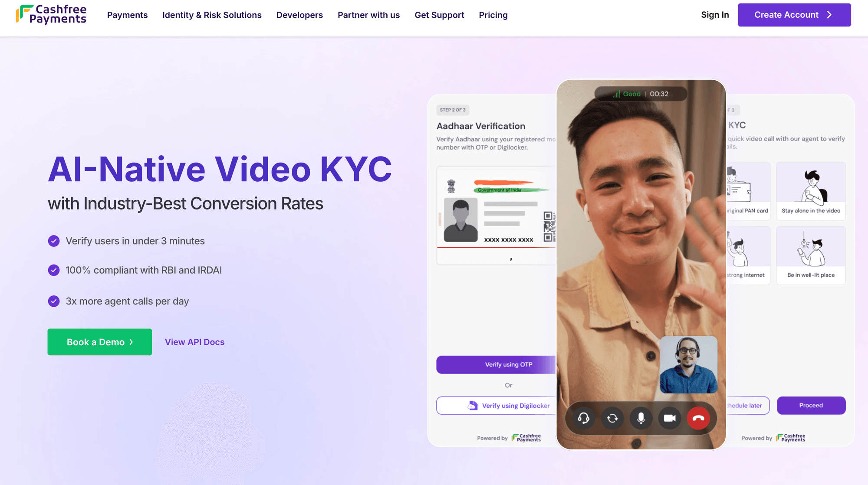Image resolution: width=868 pixels, height=485 pixels.
Task: Click the strong internet tip card
Action: coord(748,255)
